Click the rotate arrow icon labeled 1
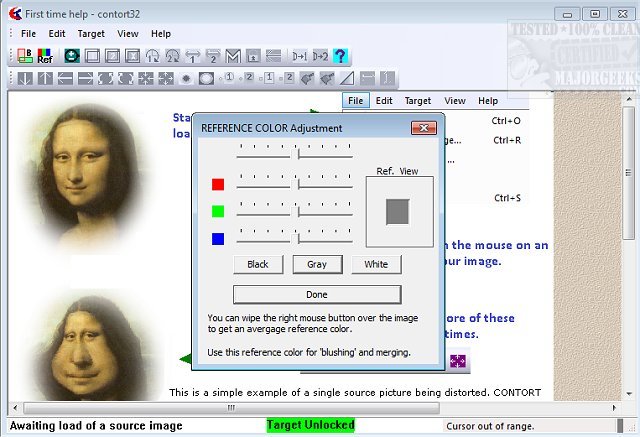Viewport: 640px width, 437px height. (x=153, y=56)
